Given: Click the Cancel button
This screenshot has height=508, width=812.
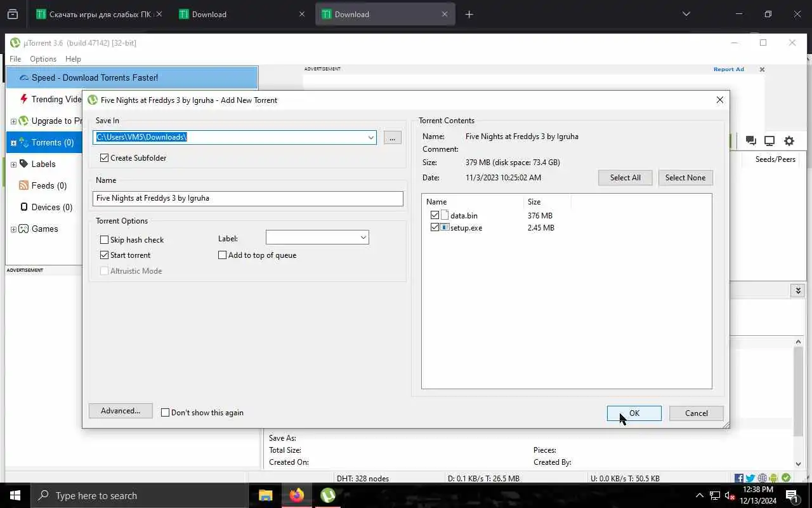Looking at the screenshot, I should [x=696, y=413].
